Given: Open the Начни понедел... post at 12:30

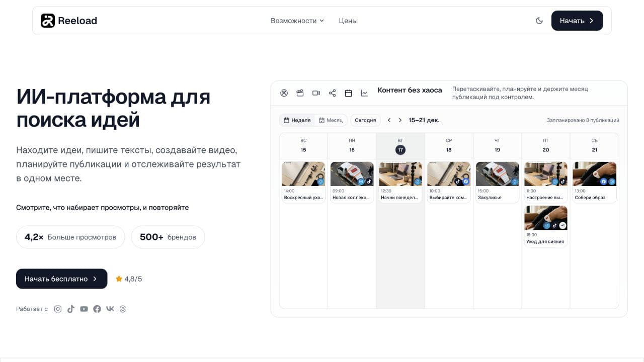Looking at the screenshot, I should point(400,182).
